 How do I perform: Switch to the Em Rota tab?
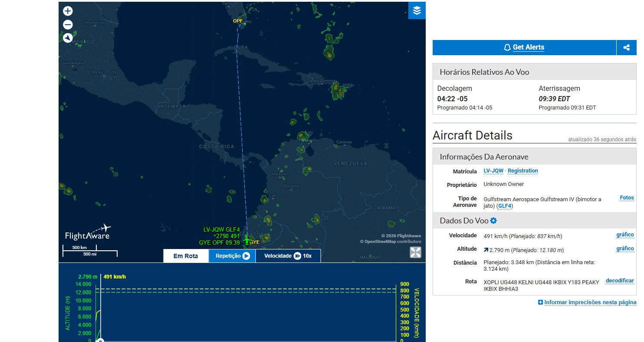186,256
